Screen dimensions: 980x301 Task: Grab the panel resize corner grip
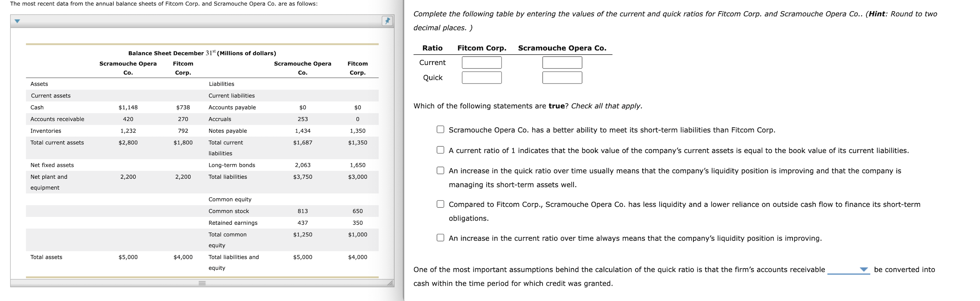[x=390, y=283]
